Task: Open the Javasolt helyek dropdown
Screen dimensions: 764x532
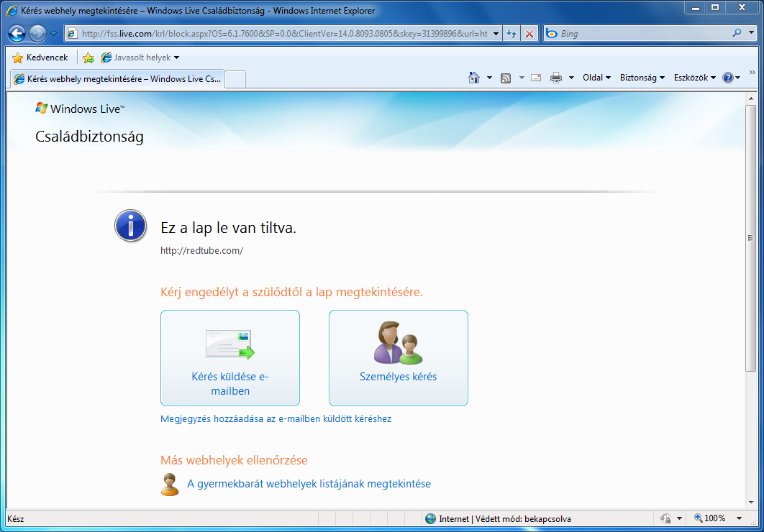Action: (x=140, y=58)
